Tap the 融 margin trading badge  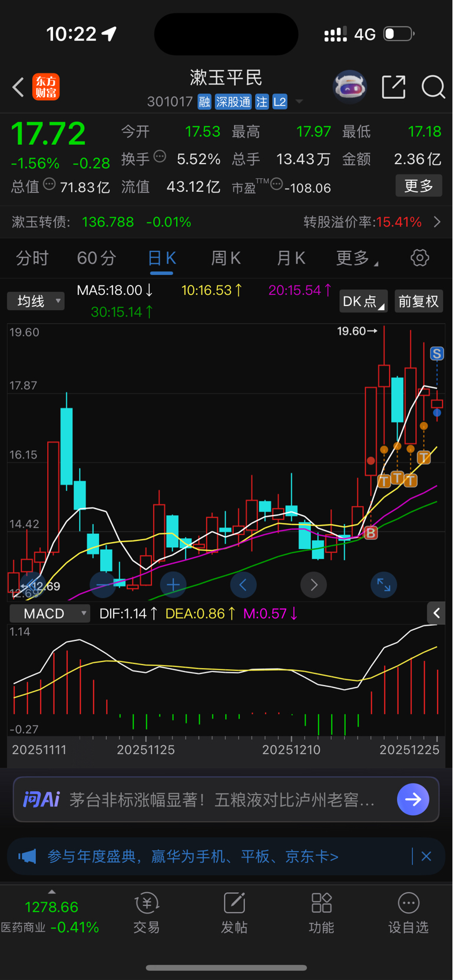(204, 102)
